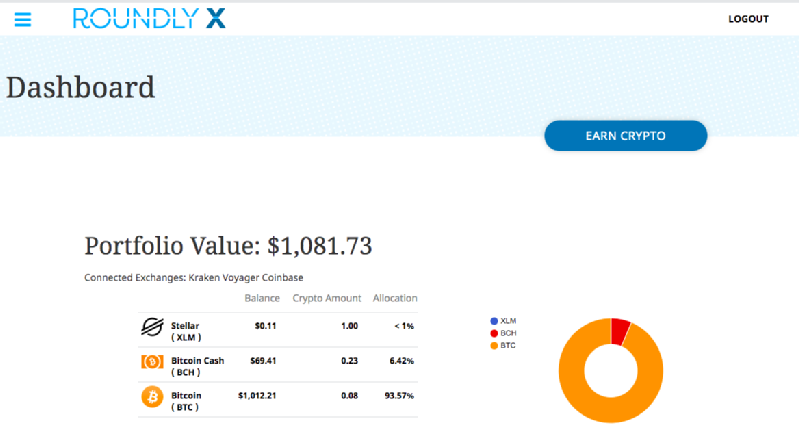799x432 pixels.
Task: Click the Stellar XLM coin icon
Action: tap(152, 327)
